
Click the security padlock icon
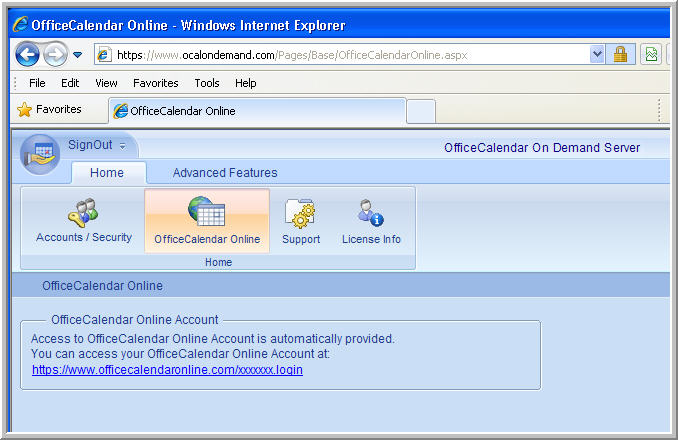point(620,54)
